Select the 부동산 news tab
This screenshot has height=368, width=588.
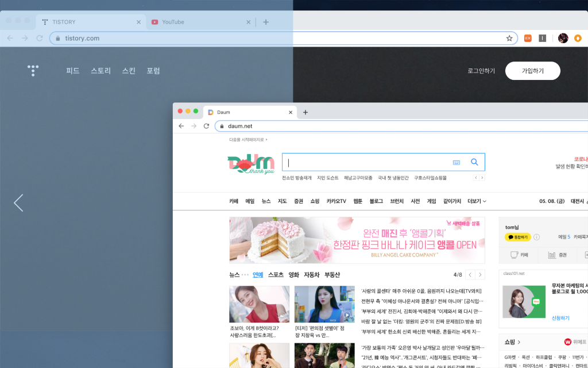click(x=332, y=275)
